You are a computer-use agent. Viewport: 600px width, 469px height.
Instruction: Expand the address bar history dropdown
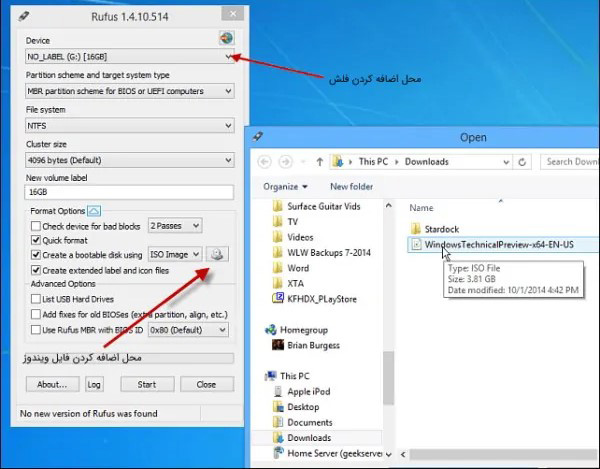pos(506,162)
